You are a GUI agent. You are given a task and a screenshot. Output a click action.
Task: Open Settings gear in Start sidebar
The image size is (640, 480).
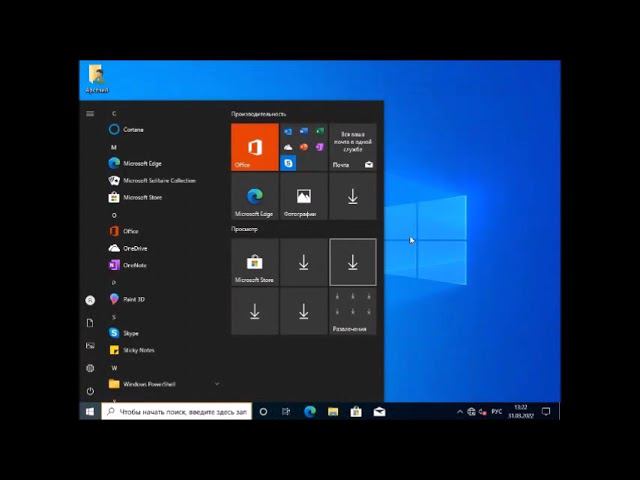[x=90, y=368]
